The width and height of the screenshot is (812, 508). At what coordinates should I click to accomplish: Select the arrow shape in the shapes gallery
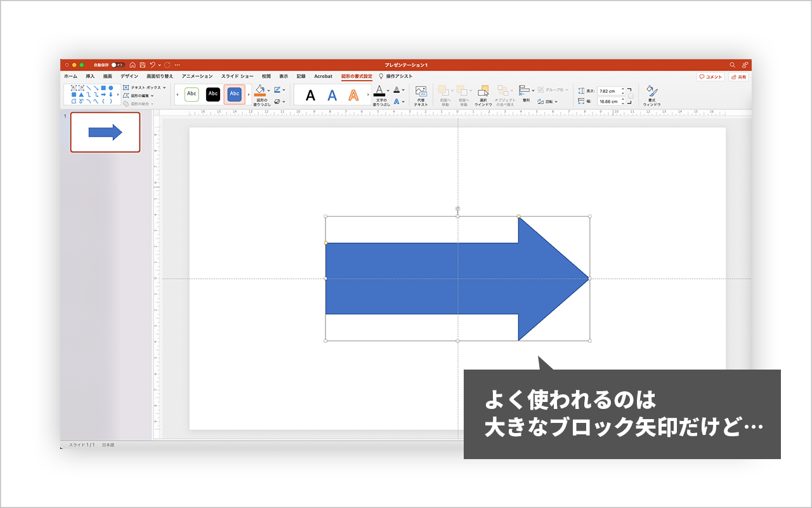pos(103,94)
